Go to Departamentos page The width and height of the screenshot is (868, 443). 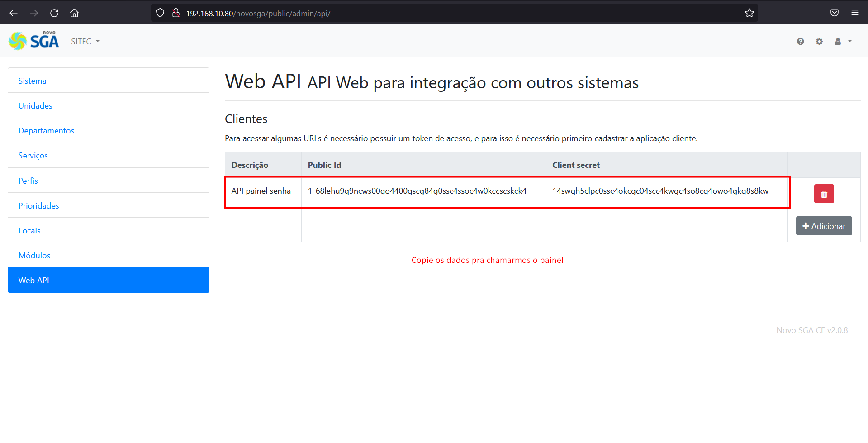[46, 131]
